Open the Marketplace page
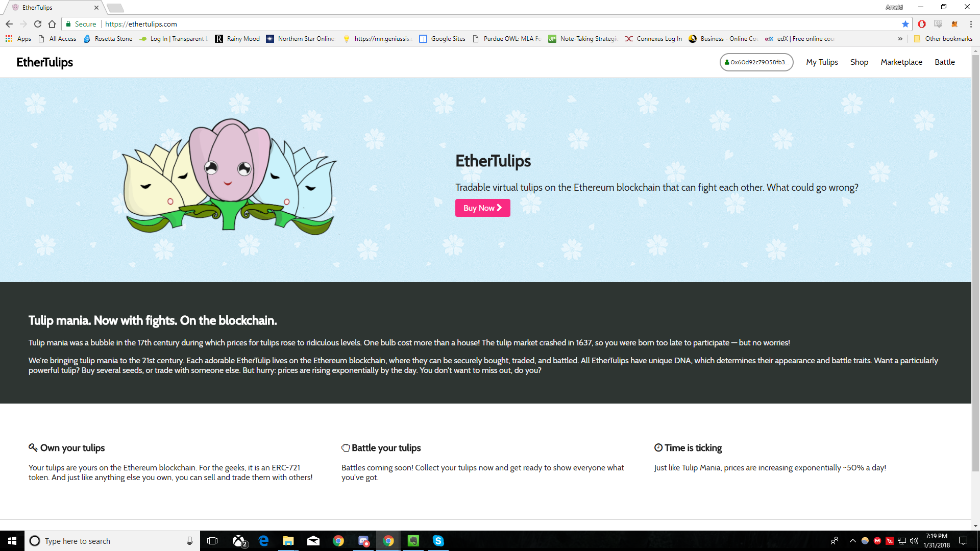 coord(901,62)
